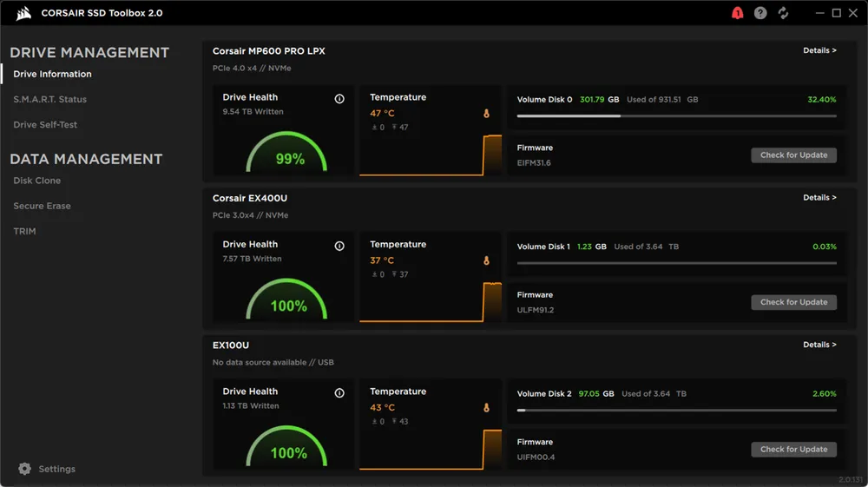868x487 pixels.
Task: Open S.M.A.R.T. Status page
Action: 49,100
